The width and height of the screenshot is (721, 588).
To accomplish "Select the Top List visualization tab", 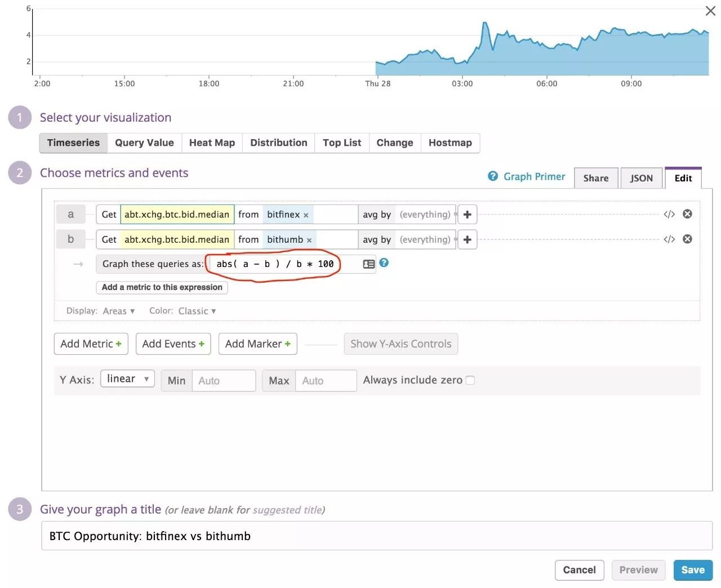I will tap(342, 142).
